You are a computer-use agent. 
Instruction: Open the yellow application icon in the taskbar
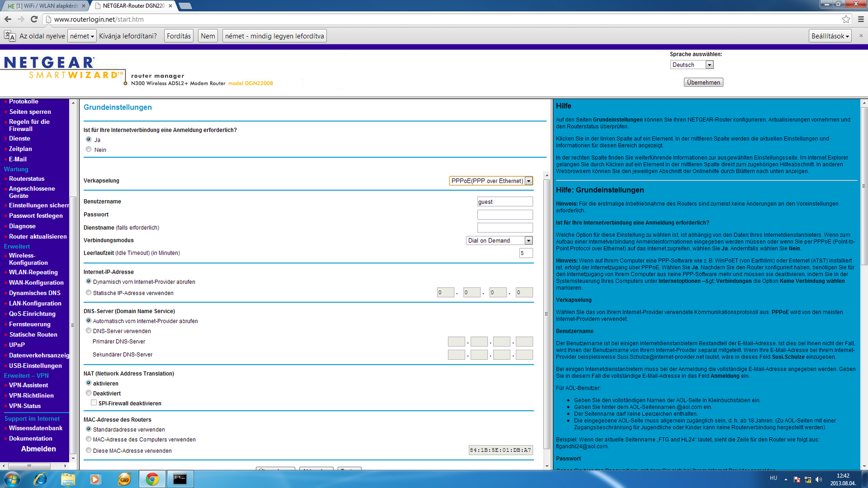[124, 479]
